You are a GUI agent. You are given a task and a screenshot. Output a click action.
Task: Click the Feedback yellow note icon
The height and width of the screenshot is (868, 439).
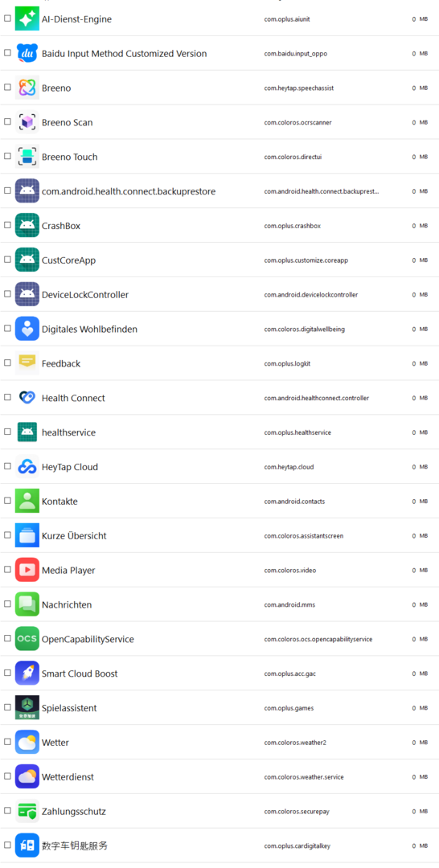click(x=27, y=363)
